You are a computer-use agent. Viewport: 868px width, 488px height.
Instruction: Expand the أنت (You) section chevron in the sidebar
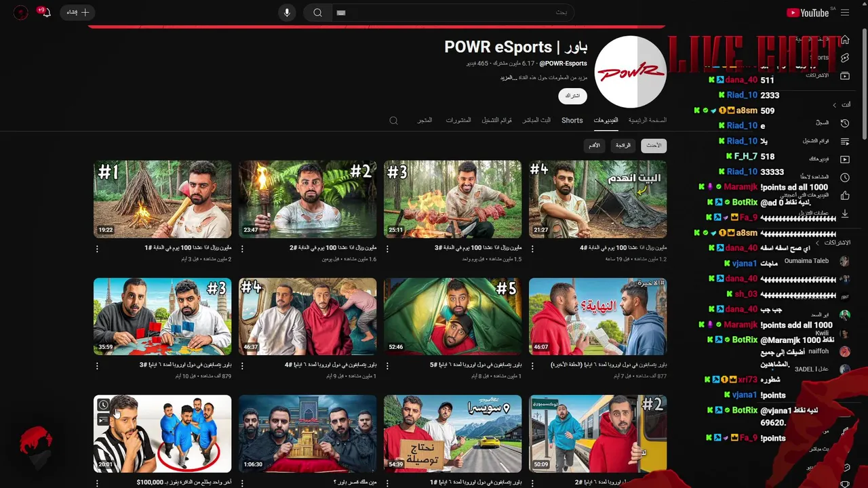835,105
